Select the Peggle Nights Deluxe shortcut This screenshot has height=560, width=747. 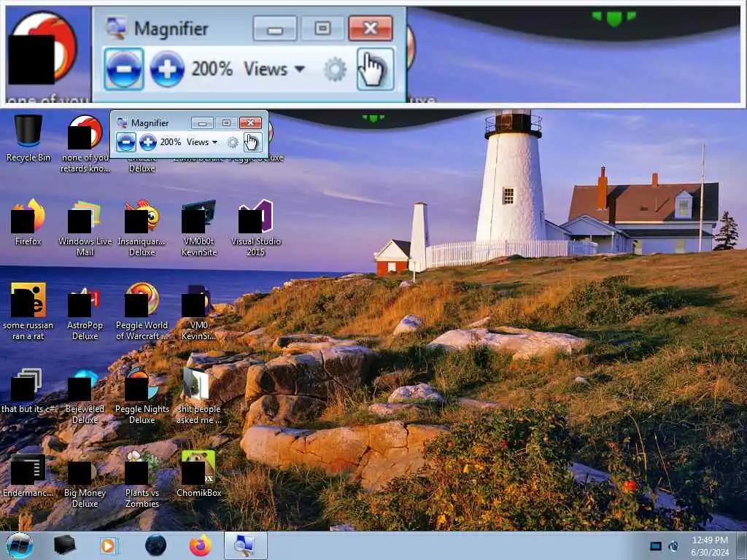tap(142, 394)
